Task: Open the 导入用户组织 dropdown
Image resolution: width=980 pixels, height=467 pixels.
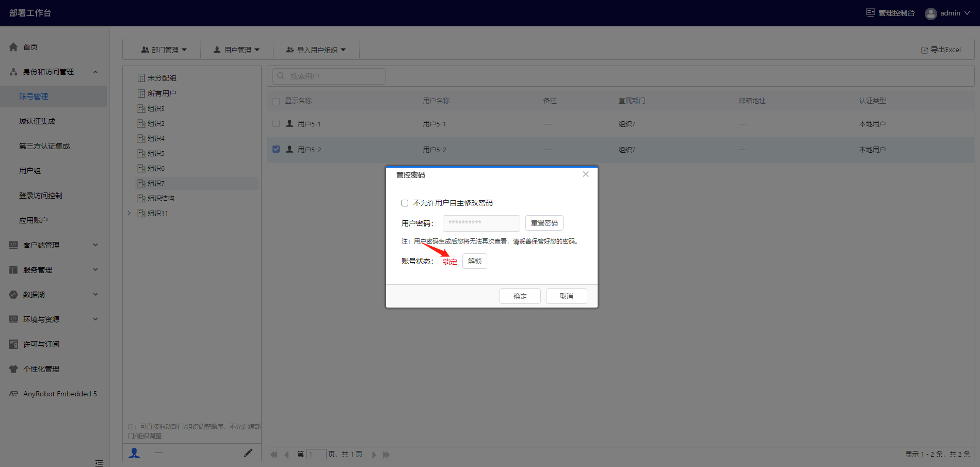Action: (x=316, y=50)
